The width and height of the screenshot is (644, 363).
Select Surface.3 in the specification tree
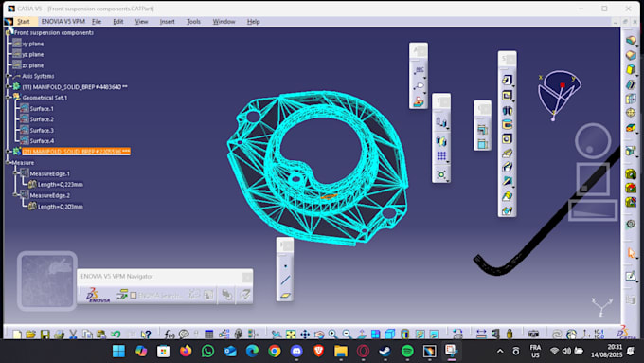(x=42, y=130)
